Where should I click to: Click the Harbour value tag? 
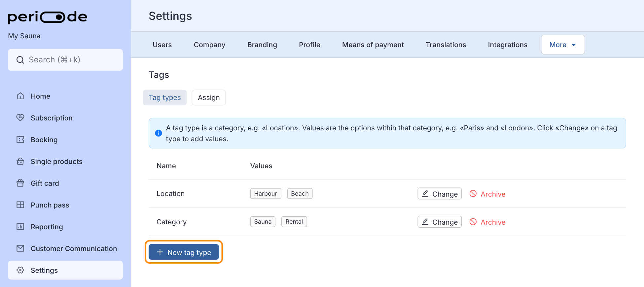tap(266, 194)
